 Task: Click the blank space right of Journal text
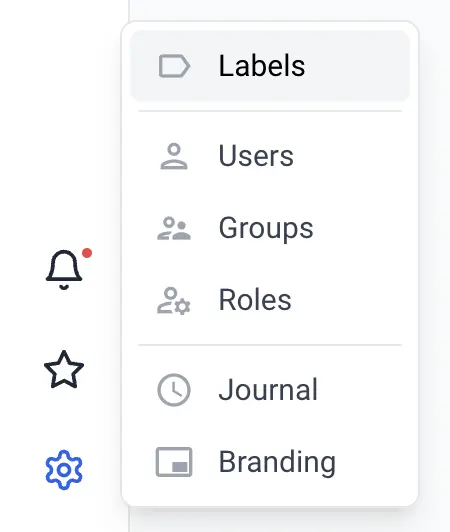tap(363, 390)
